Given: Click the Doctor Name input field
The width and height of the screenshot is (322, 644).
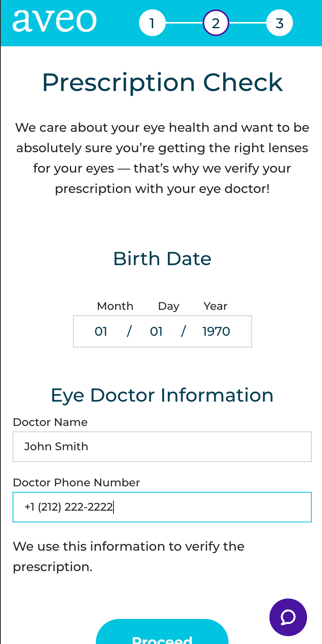Looking at the screenshot, I should [162, 447].
